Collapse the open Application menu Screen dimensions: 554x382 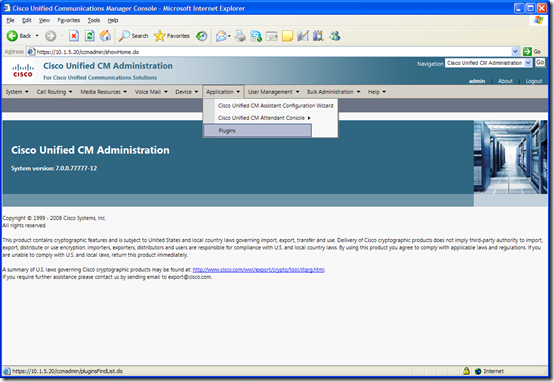pos(223,92)
